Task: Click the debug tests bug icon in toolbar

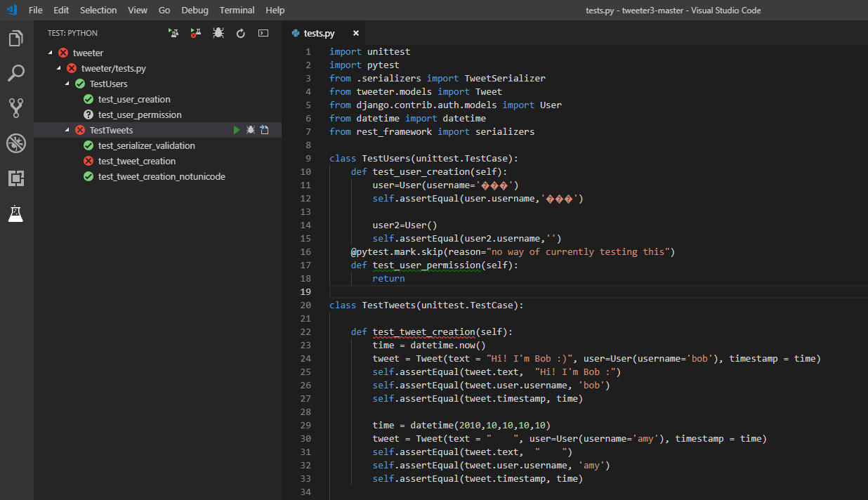Action: [x=218, y=33]
